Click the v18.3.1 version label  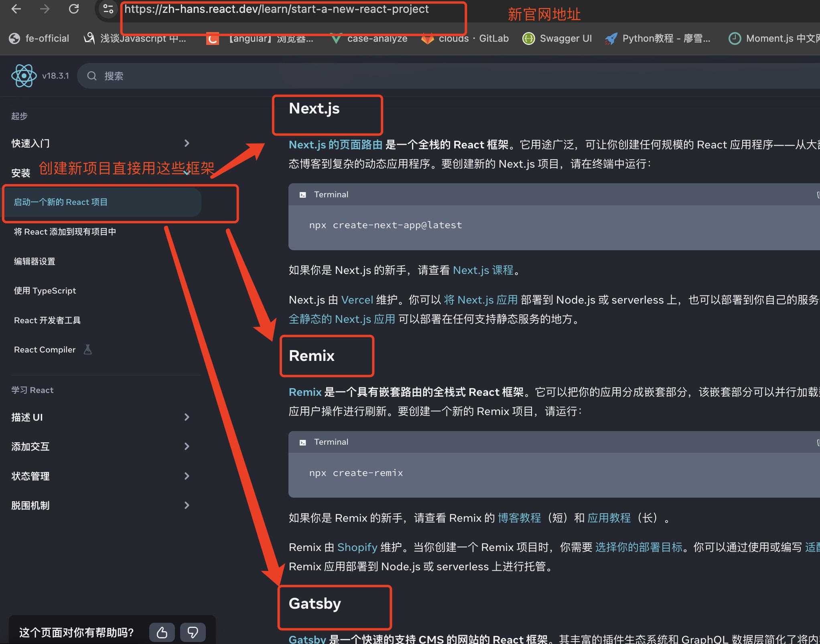tap(55, 76)
